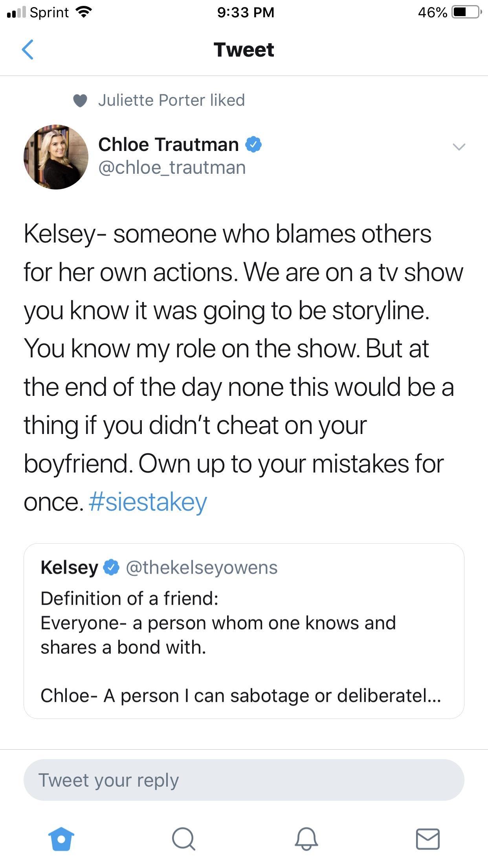
Task: Select the Search magnifier icon
Action: [183, 839]
